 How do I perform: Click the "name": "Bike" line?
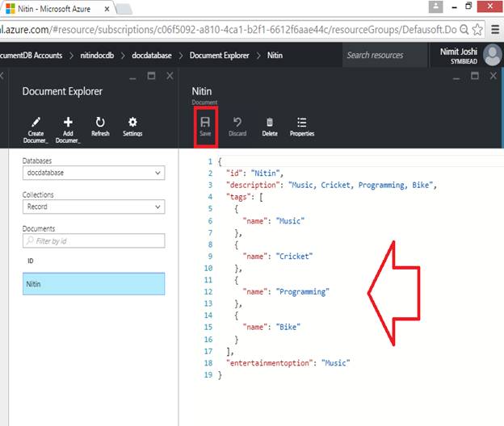(271, 327)
